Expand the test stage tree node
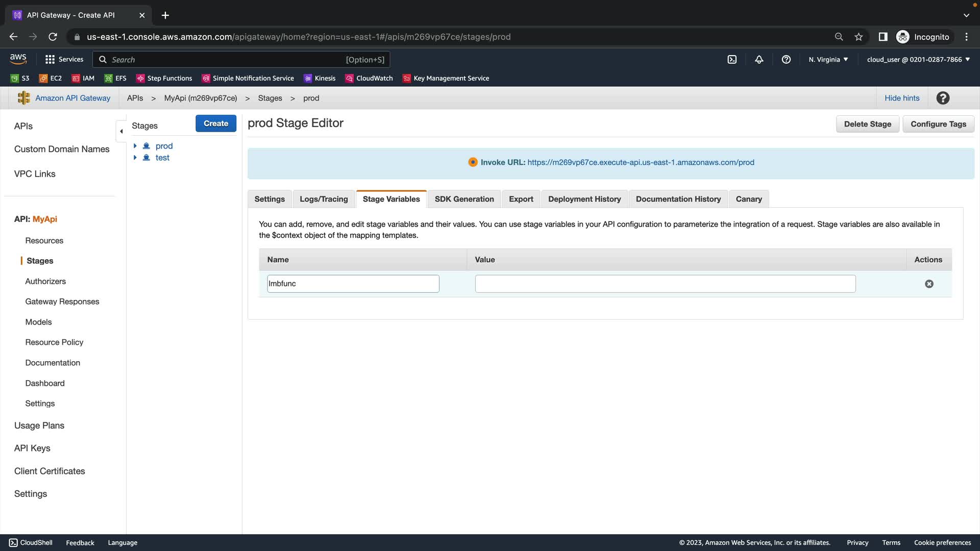Screen dimensions: 980x551 click(135, 158)
